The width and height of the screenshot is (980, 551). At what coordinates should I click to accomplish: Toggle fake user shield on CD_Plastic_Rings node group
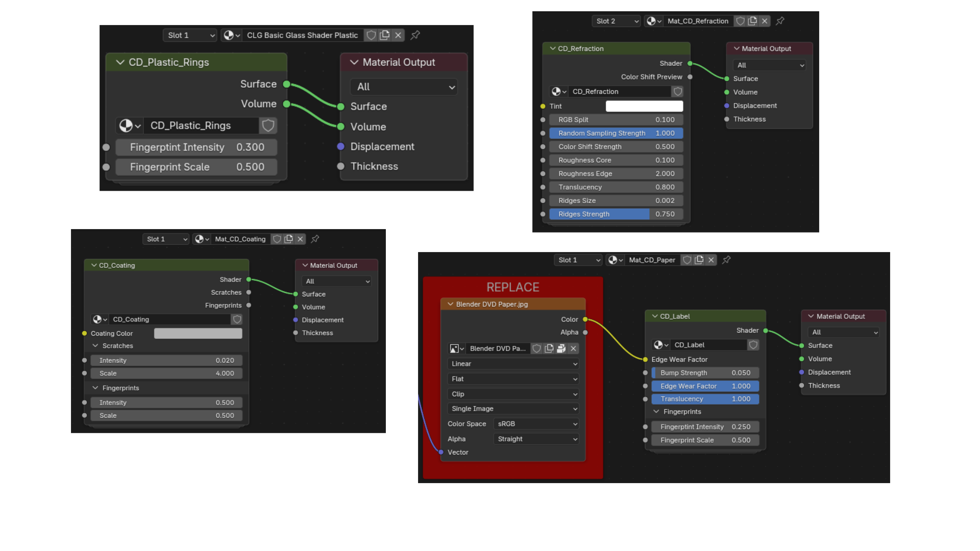pyautogui.click(x=268, y=126)
